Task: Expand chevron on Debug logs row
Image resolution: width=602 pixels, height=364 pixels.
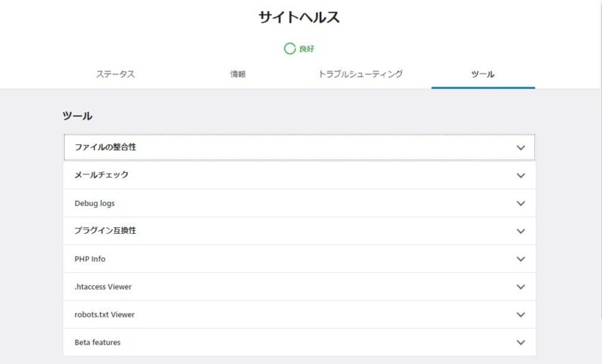Action: point(521,203)
